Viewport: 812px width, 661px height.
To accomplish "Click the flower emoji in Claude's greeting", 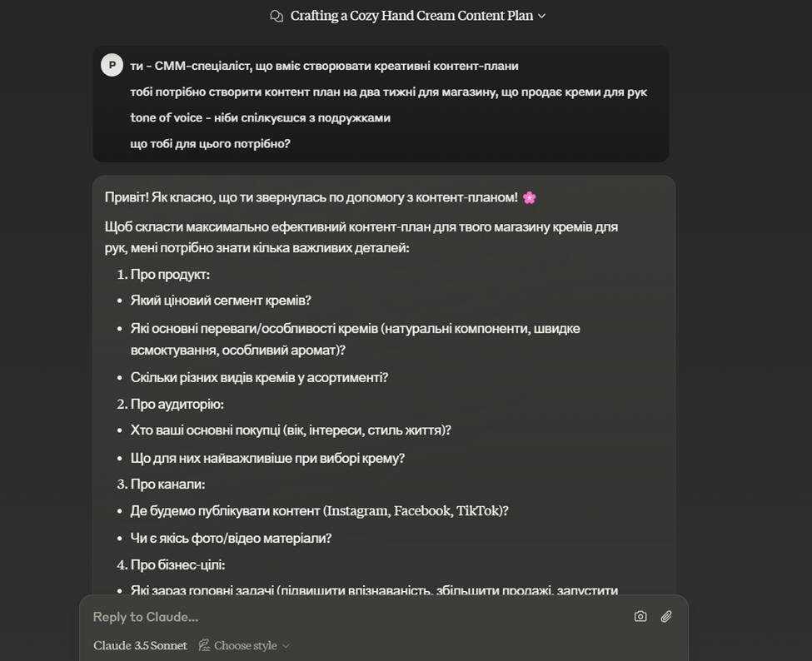I will 531,197.
